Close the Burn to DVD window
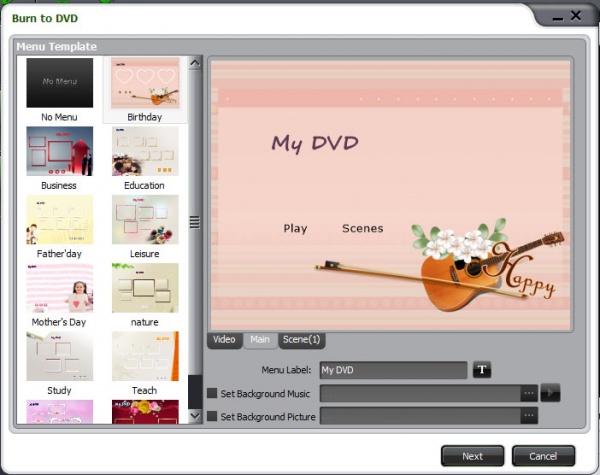600x475 pixels. click(x=576, y=16)
